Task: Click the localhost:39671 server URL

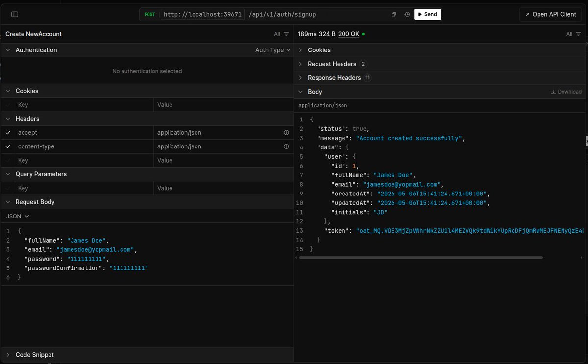Action: [202, 15]
